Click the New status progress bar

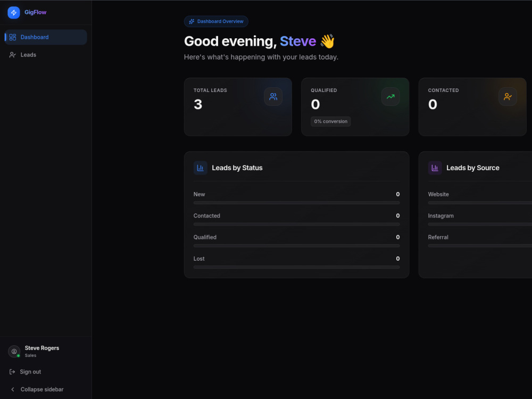[296, 203]
